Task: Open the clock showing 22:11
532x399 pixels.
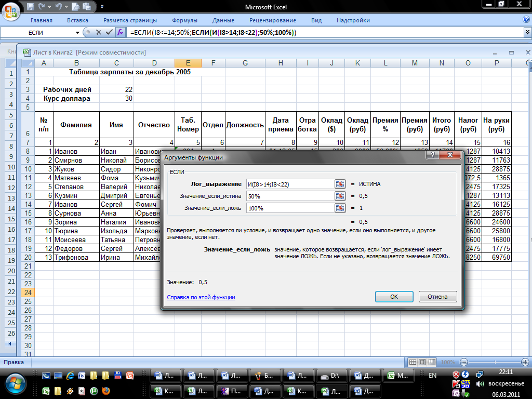Action: pyautogui.click(x=506, y=372)
